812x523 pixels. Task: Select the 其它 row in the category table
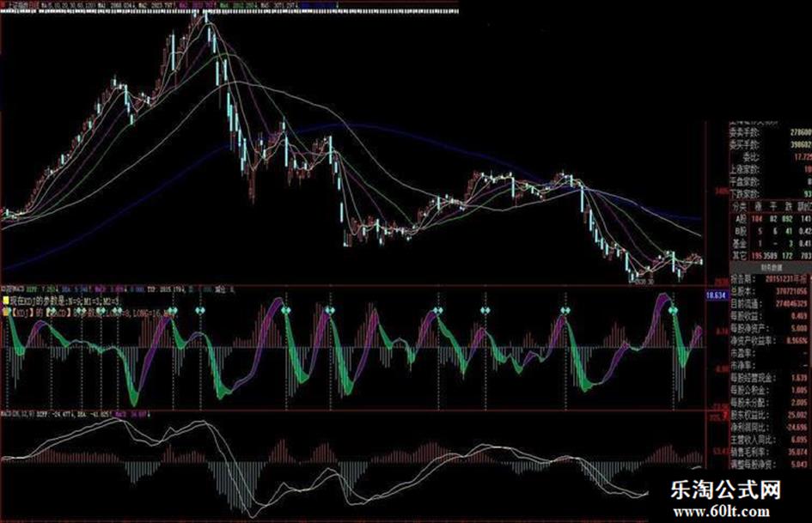pos(771,256)
